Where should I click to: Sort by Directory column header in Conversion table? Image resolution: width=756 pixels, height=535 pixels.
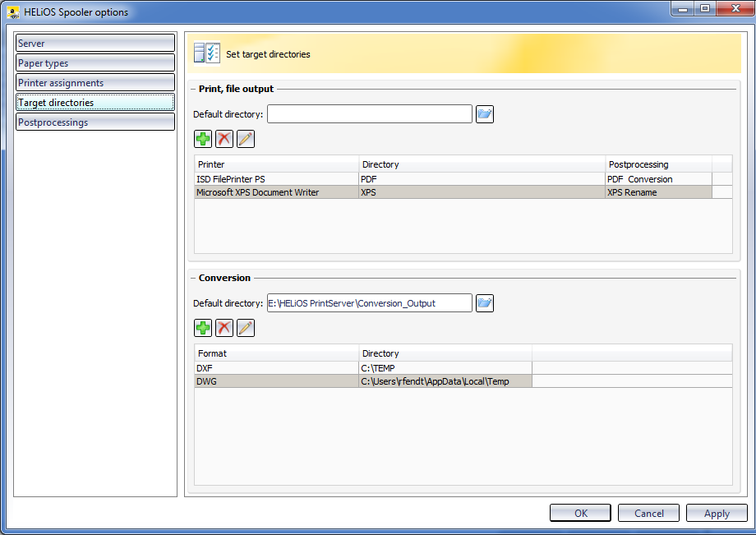(x=445, y=353)
